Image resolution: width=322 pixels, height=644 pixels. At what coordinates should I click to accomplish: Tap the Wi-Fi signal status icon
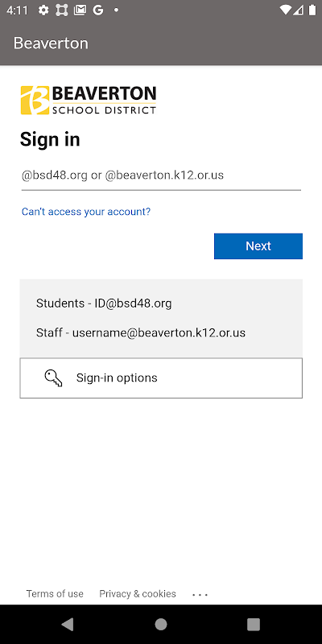coord(285,10)
